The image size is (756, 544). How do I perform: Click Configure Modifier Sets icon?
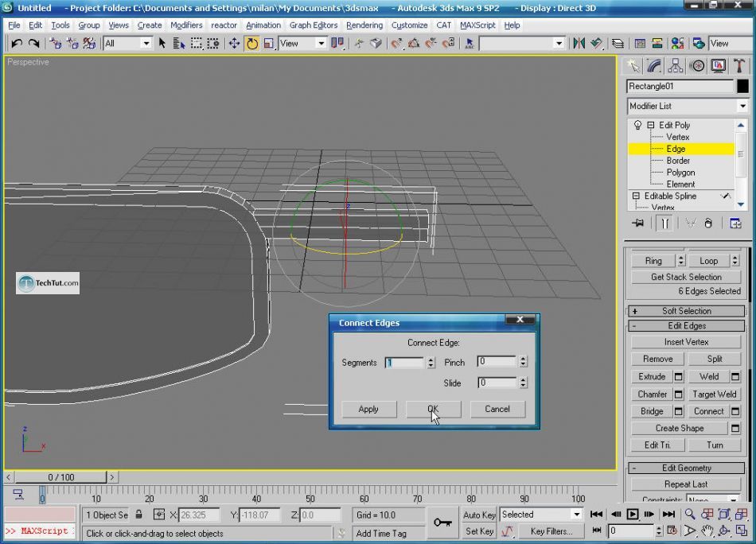coord(735,223)
